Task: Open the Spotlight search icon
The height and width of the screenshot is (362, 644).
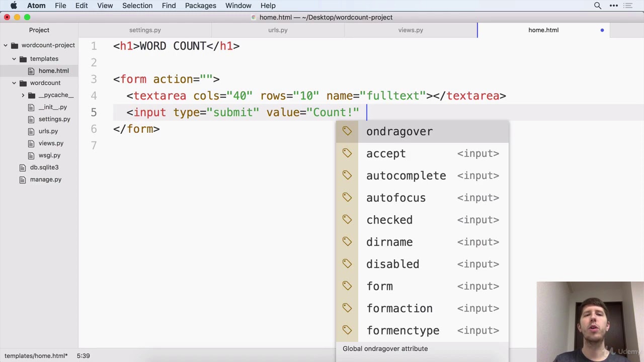Action: click(x=598, y=6)
